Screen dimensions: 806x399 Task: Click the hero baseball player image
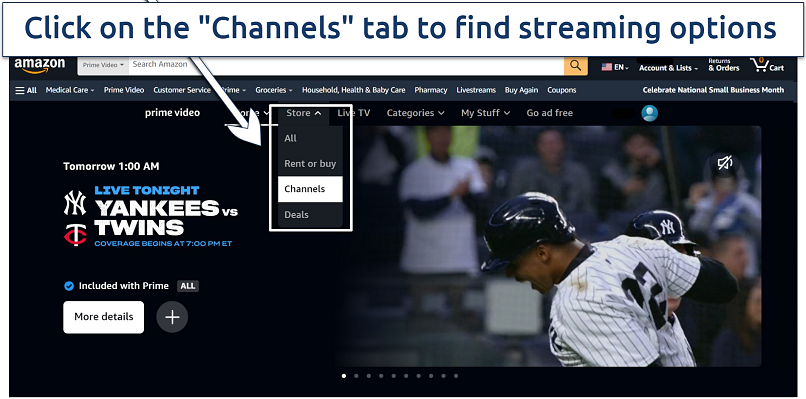[x=549, y=246]
